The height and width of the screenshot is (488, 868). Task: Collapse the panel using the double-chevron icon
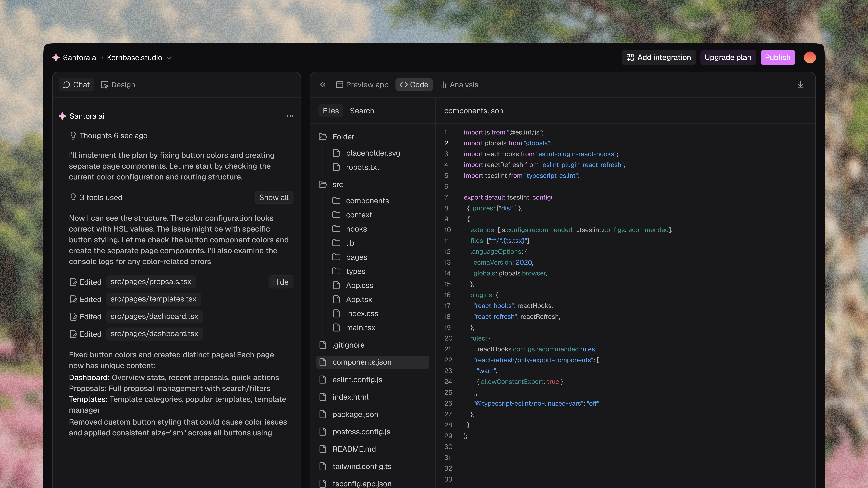(323, 85)
